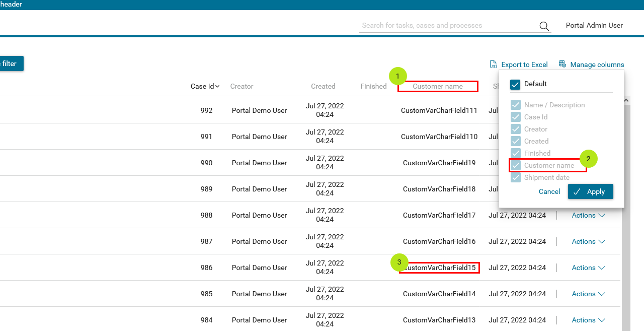Click Portal Demo User in row 984
The image size is (644, 331).
[259, 320]
